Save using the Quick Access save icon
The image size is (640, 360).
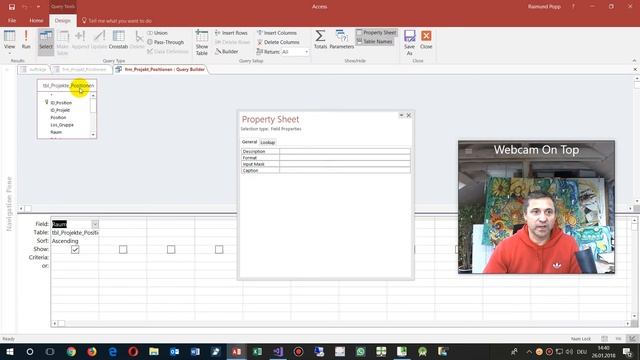[12, 7]
